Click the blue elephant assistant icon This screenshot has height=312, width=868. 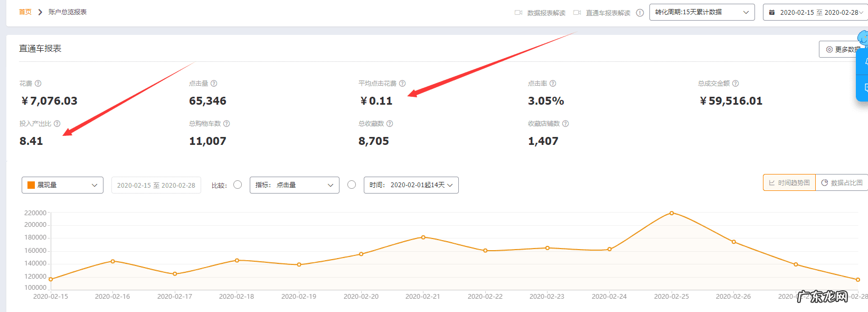click(863, 38)
